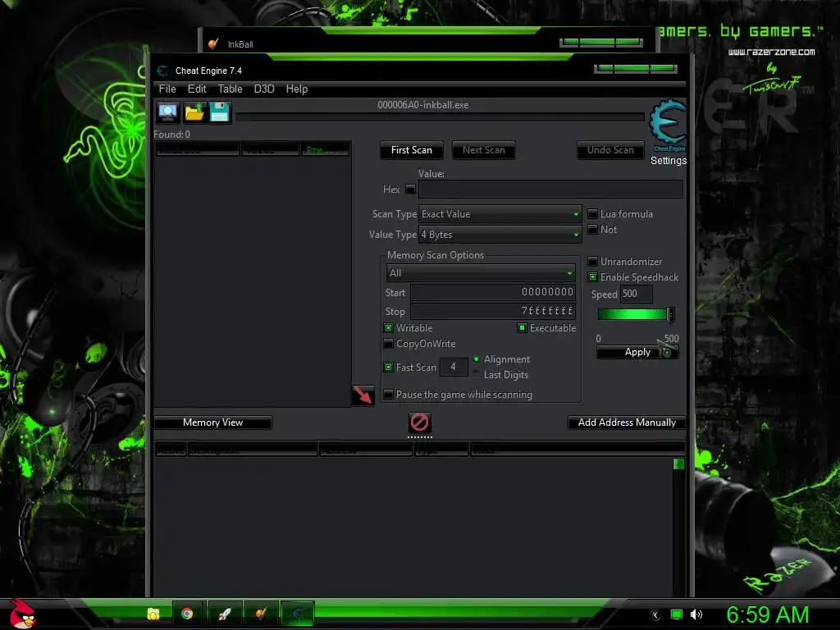Toggle the Not checkbox
The image size is (840, 630).
(592, 230)
